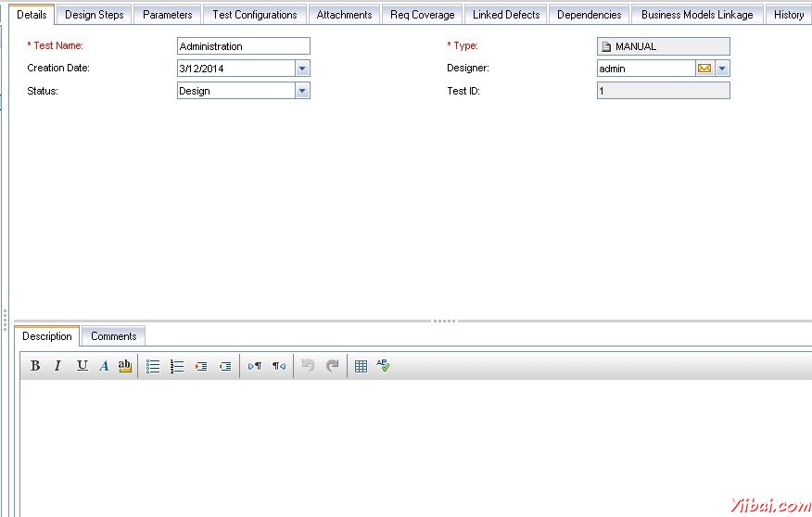Open the Creation Date dropdown
This screenshot has width=812, height=517.
(302, 69)
